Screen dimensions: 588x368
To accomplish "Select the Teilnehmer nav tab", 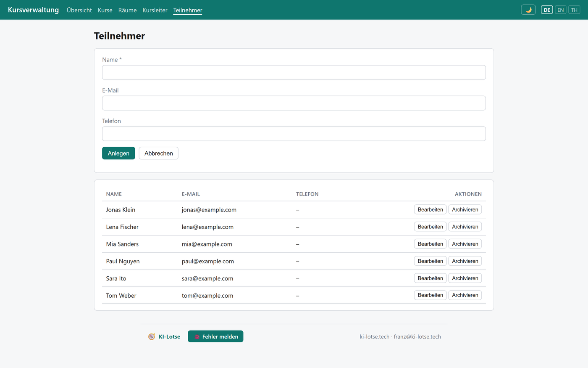I will (188, 10).
